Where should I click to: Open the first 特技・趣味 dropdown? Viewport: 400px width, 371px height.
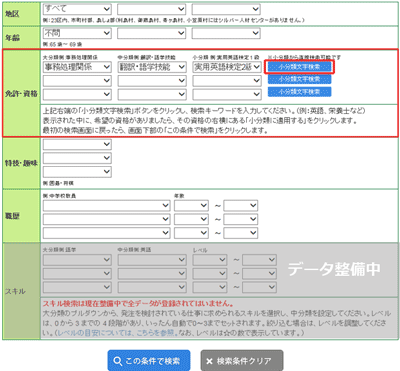coord(77,144)
